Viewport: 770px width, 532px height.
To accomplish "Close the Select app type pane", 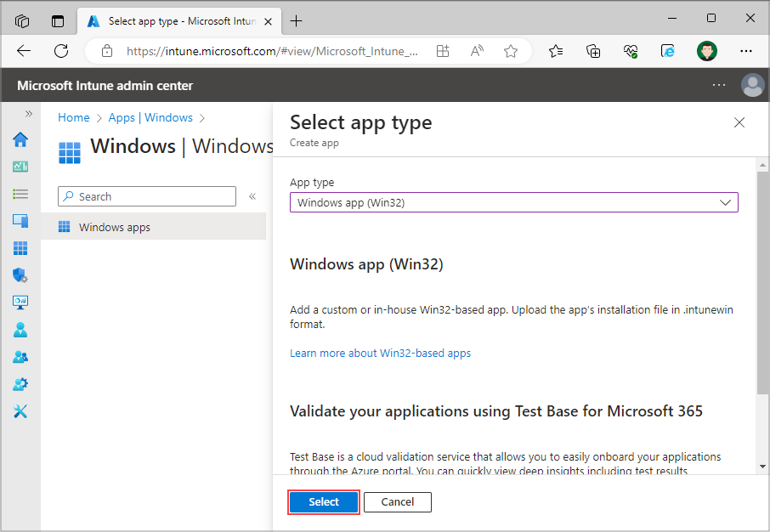I will tap(739, 122).
